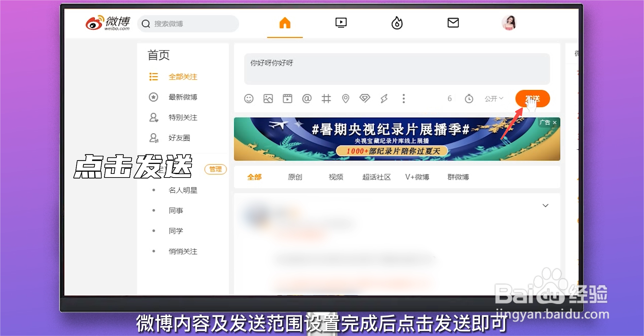644x336 pixels.
Task: Click the diamond membership style icon
Action: click(365, 98)
